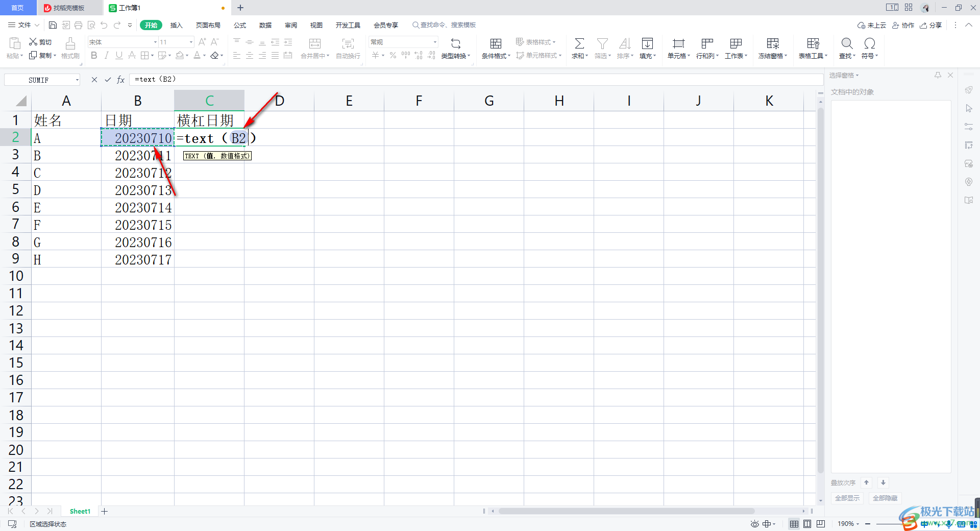Screen dimensions: 980x531
Task: Click the Save icon in quick access toolbar
Action: [x=53, y=25]
